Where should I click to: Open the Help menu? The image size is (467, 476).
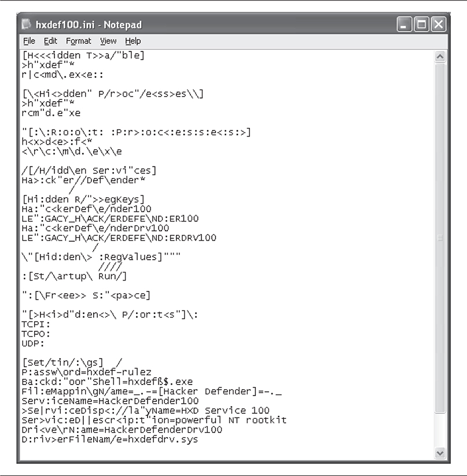133,41
